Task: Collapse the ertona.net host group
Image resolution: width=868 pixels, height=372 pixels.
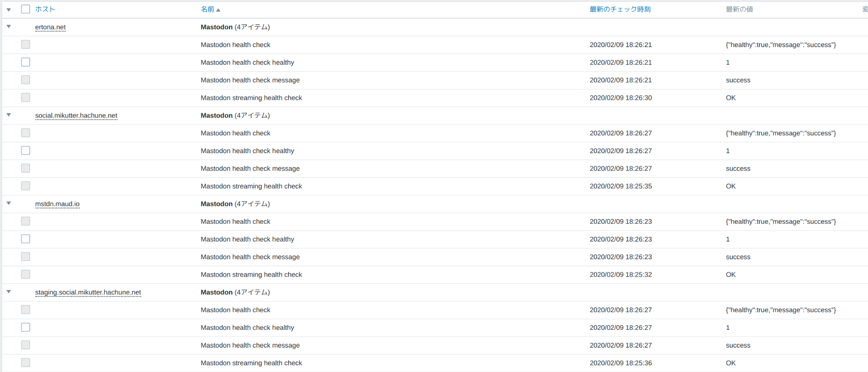Action: [x=8, y=27]
